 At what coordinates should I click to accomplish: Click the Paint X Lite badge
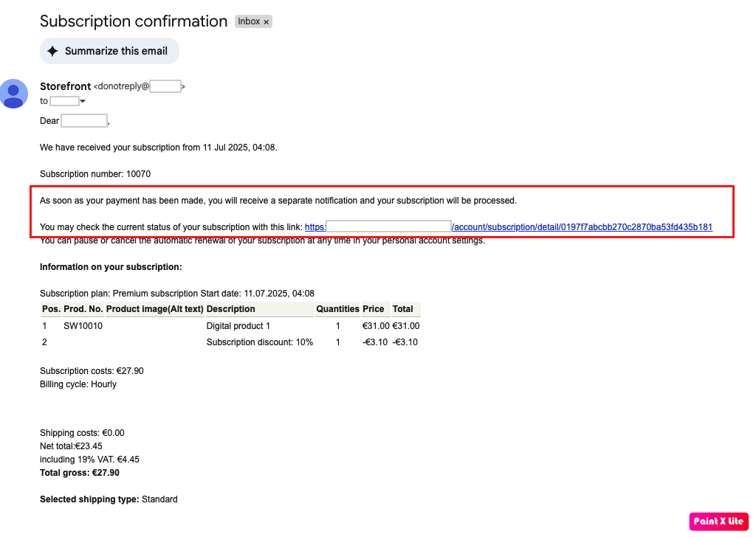[718, 521]
